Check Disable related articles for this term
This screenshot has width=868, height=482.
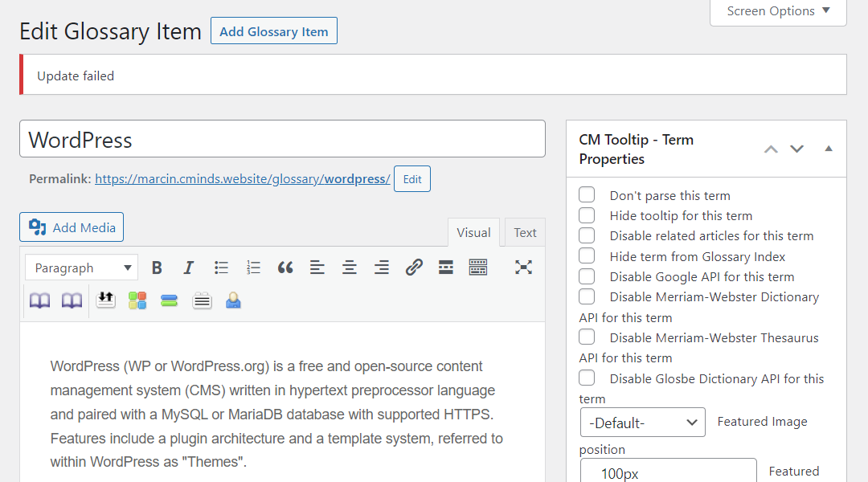coord(587,235)
